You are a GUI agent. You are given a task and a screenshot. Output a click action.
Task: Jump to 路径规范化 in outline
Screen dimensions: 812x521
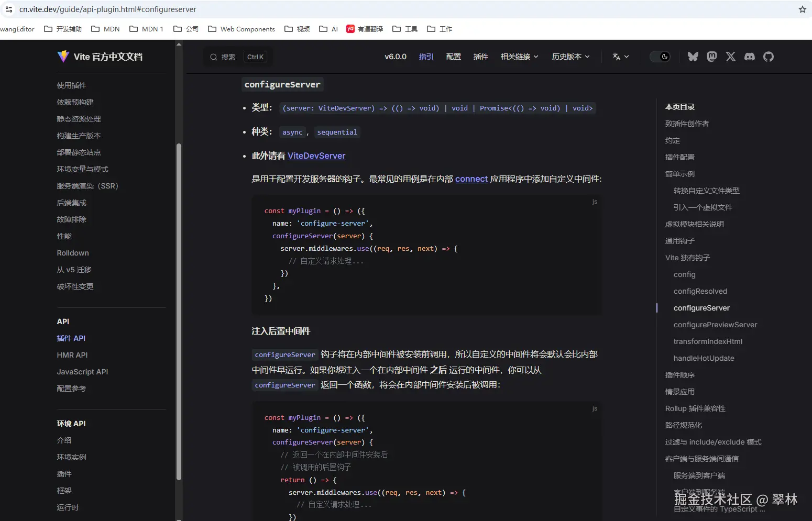click(684, 425)
